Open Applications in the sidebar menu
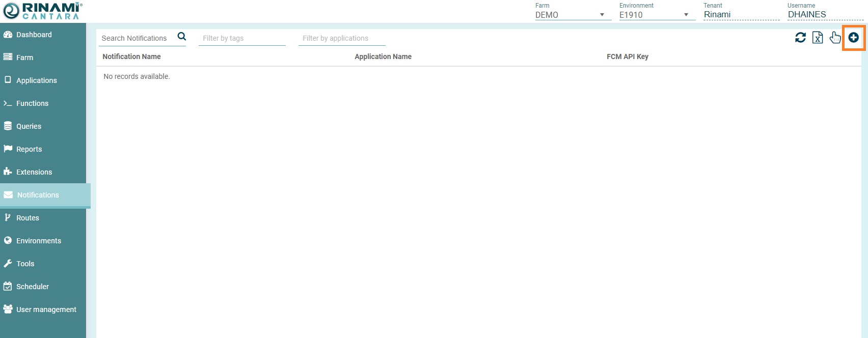The width and height of the screenshot is (868, 338). pos(37,80)
